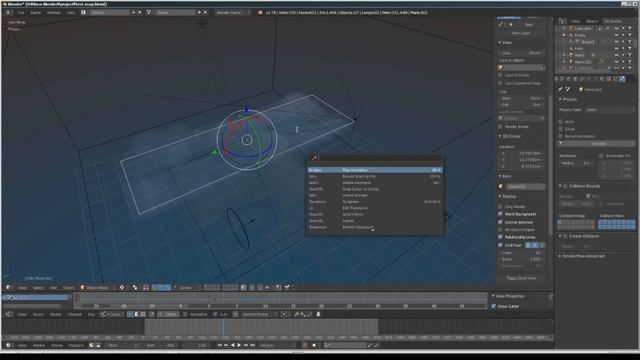This screenshot has height=360, width=640.
Task: Collapse the View Properties panel
Action: click(493, 296)
